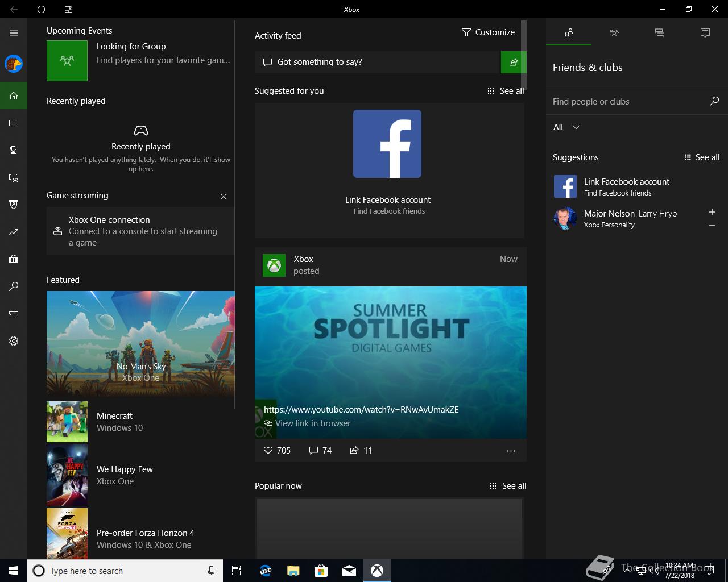
Task: Switch to the Friends tab
Action: click(569, 33)
